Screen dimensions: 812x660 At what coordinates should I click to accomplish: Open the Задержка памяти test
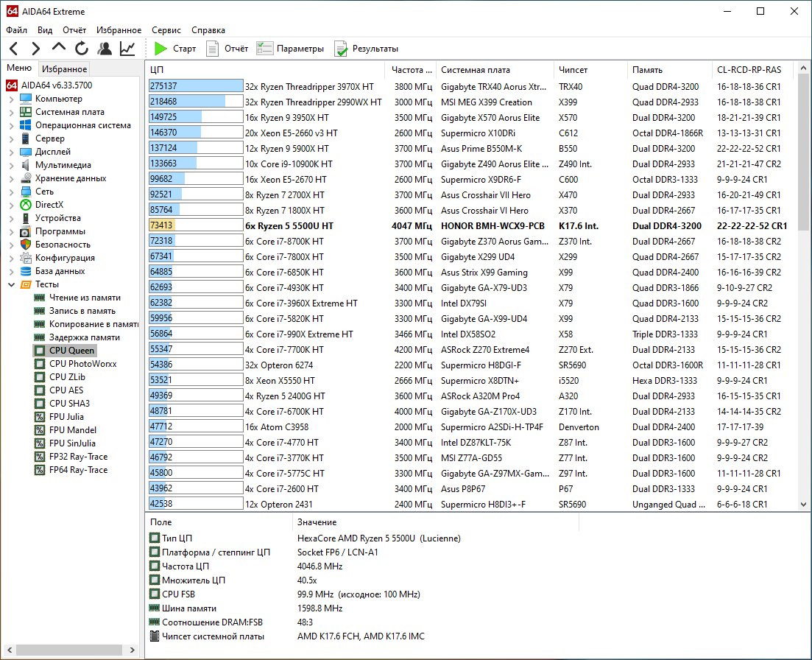pyautogui.click(x=77, y=337)
